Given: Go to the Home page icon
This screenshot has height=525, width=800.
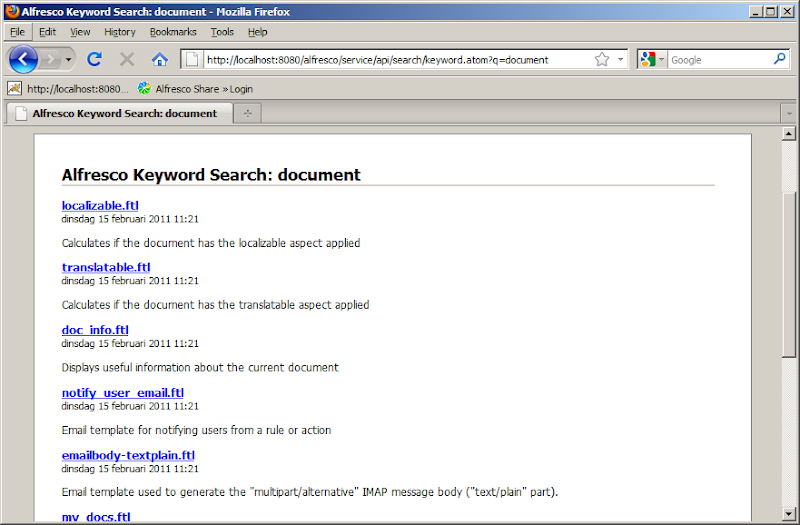Looking at the screenshot, I should click(x=160, y=60).
